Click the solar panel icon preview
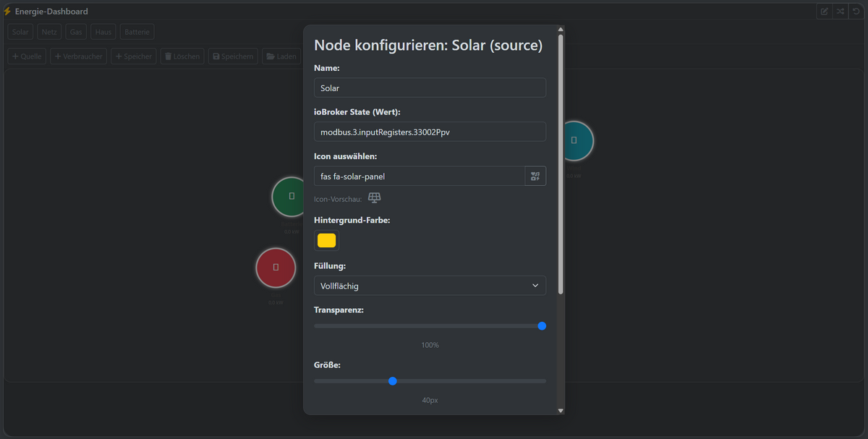The image size is (868, 439). click(x=375, y=198)
